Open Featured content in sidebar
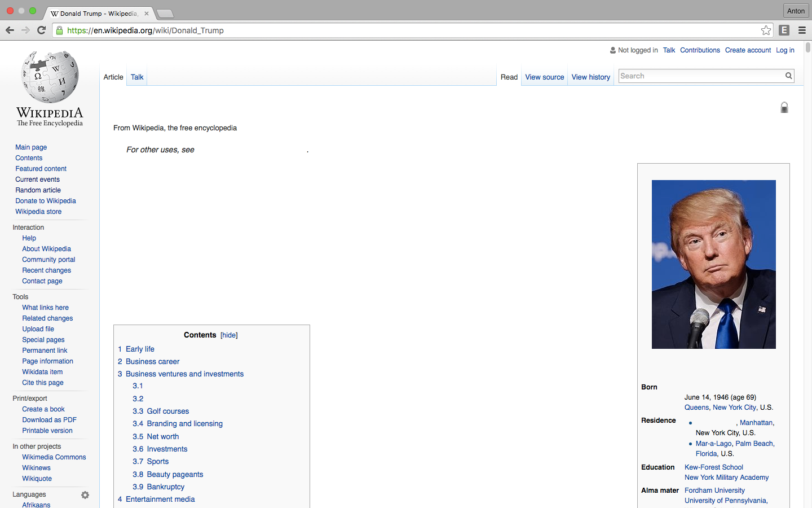This screenshot has height=508, width=812. [x=41, y=169]
